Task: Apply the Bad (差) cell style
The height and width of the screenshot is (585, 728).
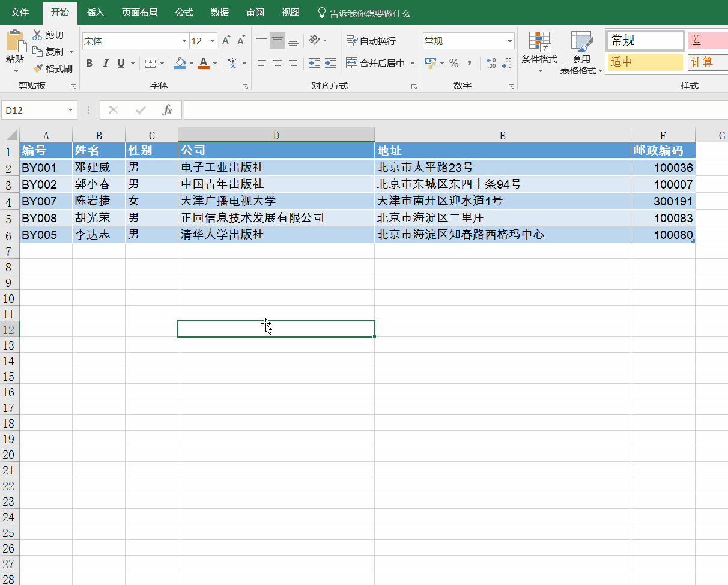Action: [708, 41]
